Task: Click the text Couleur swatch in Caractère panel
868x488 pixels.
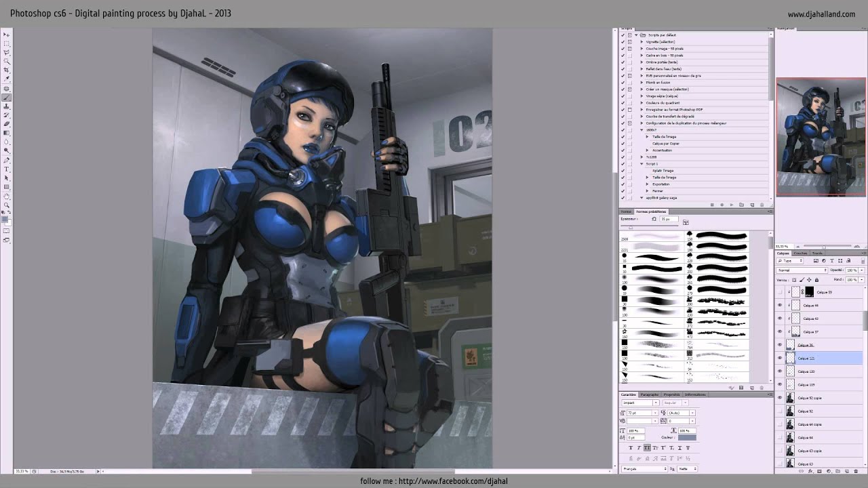Action: [687, 437]
